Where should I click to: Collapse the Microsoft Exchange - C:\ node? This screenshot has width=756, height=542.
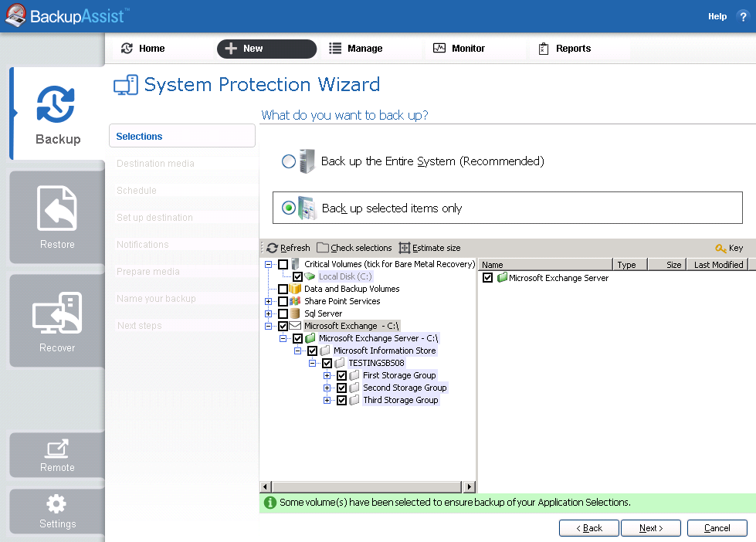[x=268, y=326]
